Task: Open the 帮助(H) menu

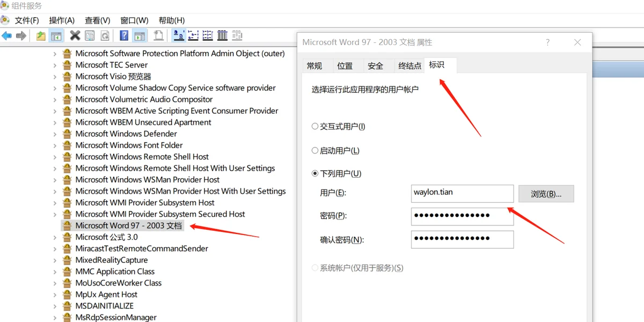Action: click(x=171, y=20)
